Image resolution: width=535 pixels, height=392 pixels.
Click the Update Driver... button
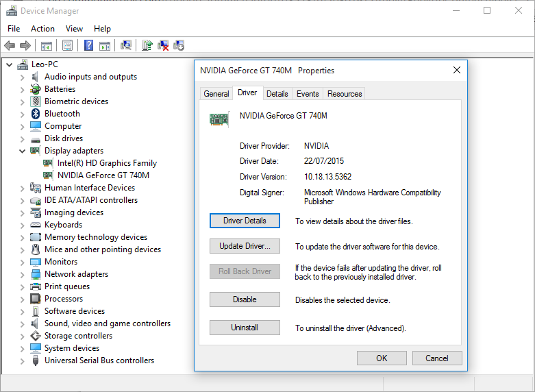coord(245,246)
